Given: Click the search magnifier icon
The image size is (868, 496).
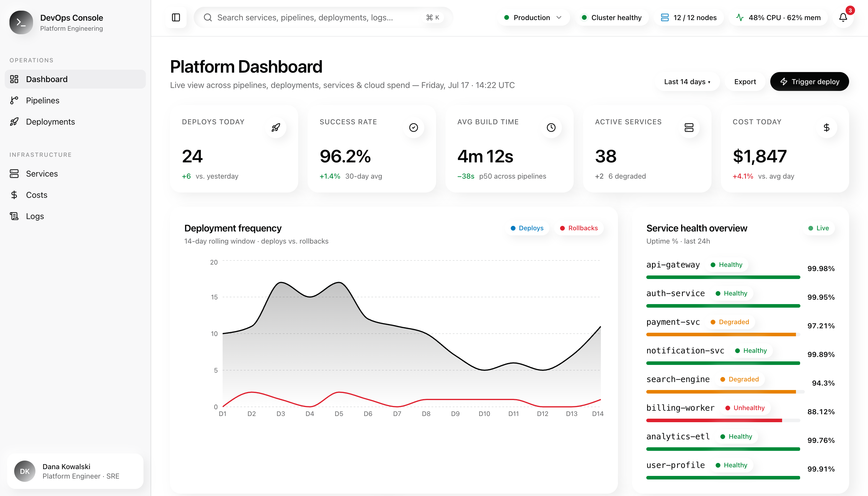Looking at the screenshot, I should pyautogui.click(x=208, y=17).
